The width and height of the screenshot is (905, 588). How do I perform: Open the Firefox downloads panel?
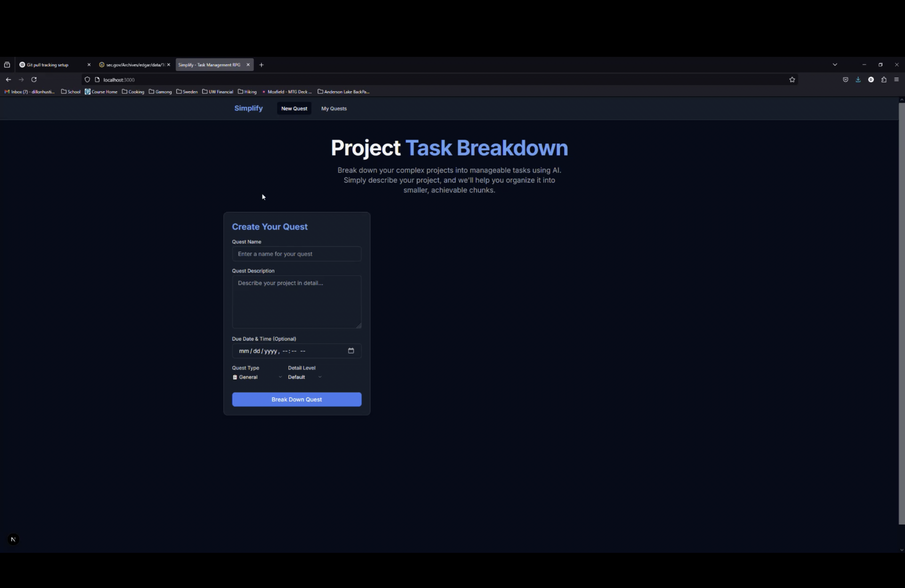tap(858, 79)
